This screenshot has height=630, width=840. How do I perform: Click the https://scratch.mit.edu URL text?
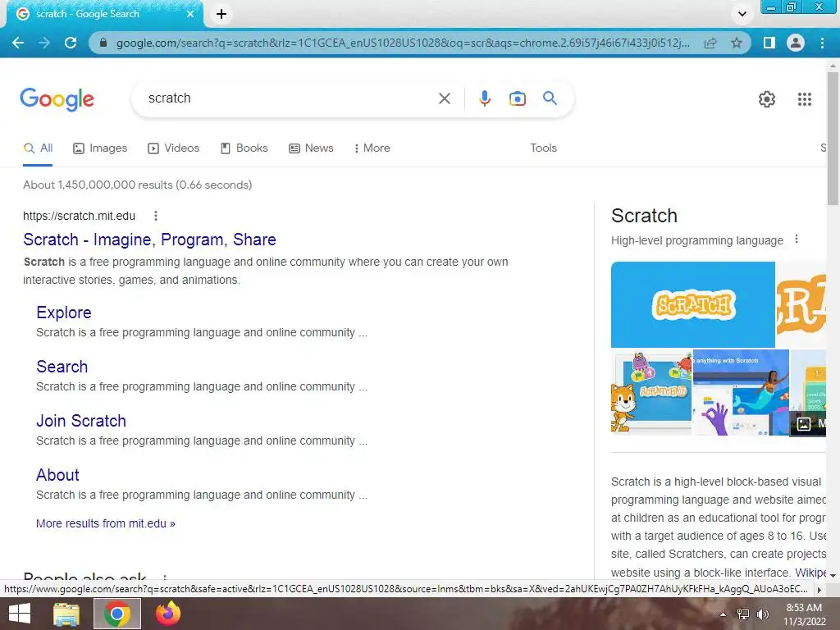[x=80, y=216]
